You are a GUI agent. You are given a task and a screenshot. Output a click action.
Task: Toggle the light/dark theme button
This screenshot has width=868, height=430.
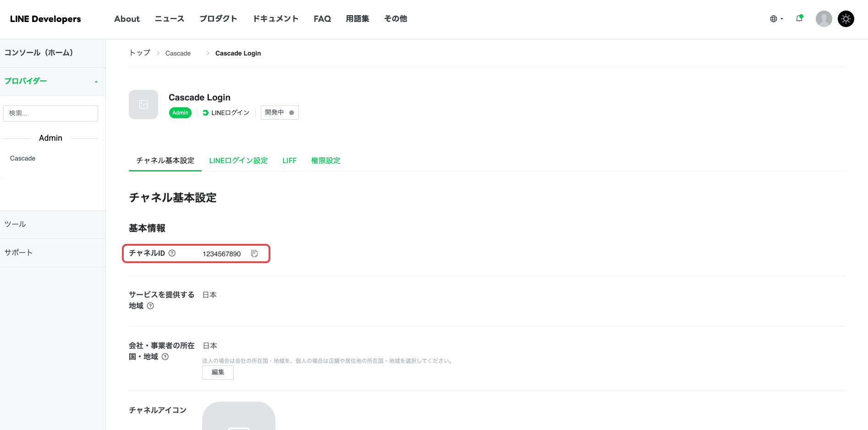pos(846,19)
